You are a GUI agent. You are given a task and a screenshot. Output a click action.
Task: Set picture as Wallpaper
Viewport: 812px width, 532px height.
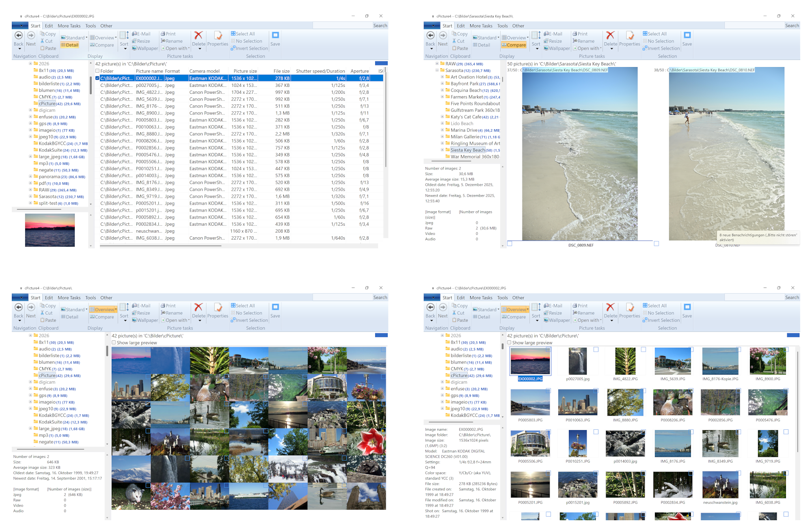(x=145, y=48)
